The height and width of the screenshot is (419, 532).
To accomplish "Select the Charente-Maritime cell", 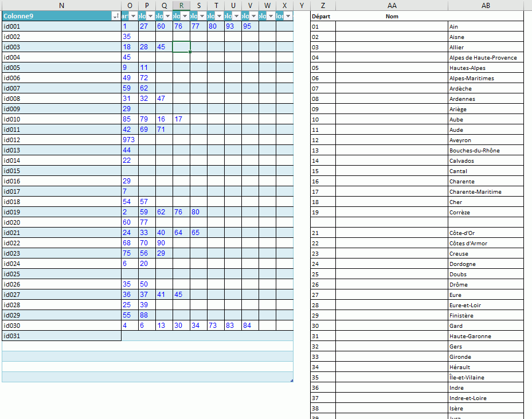I will coord(486,191).
